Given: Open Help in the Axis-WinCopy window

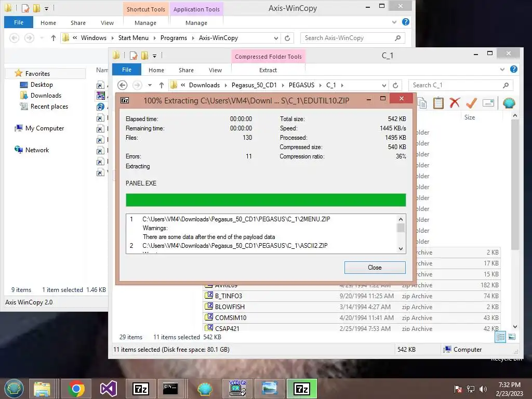Looking at the screenshot, I should click(x=405, y=22).
